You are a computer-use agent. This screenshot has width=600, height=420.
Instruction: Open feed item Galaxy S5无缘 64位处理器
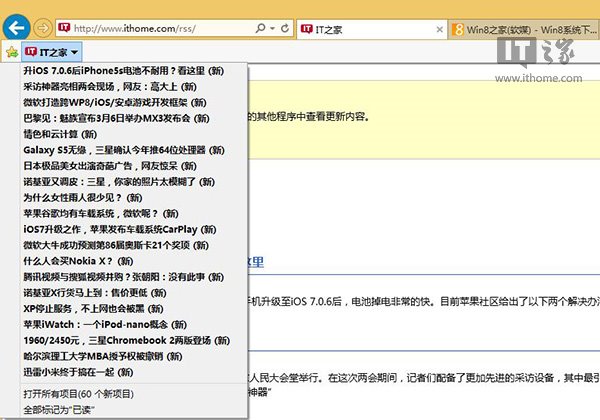pos(134,150)
